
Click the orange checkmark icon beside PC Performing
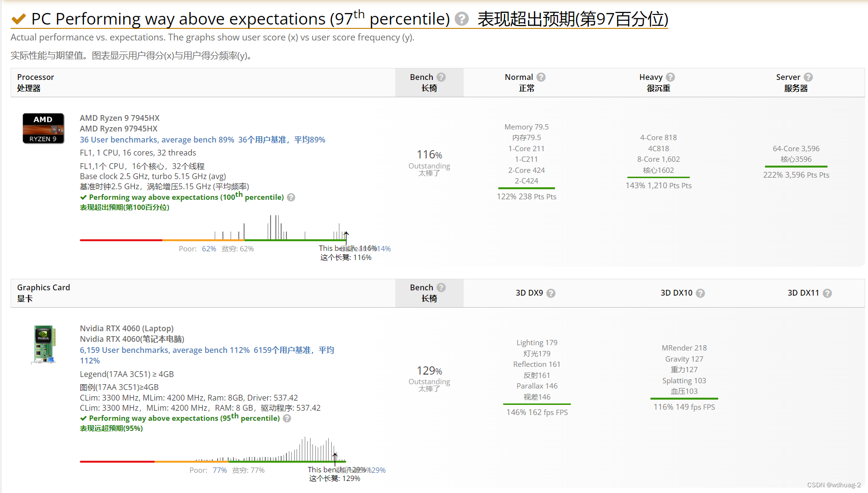[x=19, y=19]
